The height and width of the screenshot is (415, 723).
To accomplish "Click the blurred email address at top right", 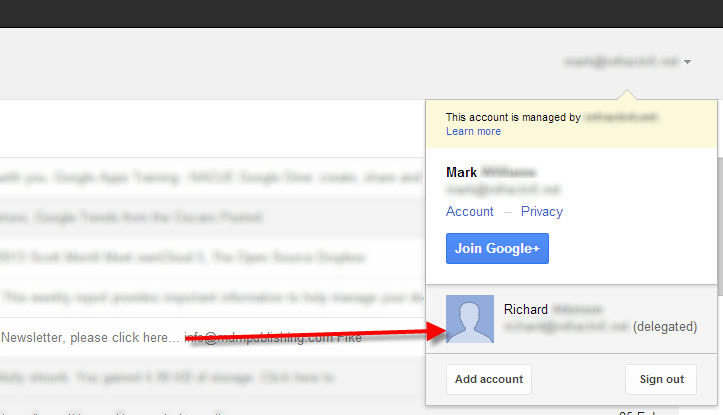I will tap(622, 61).
